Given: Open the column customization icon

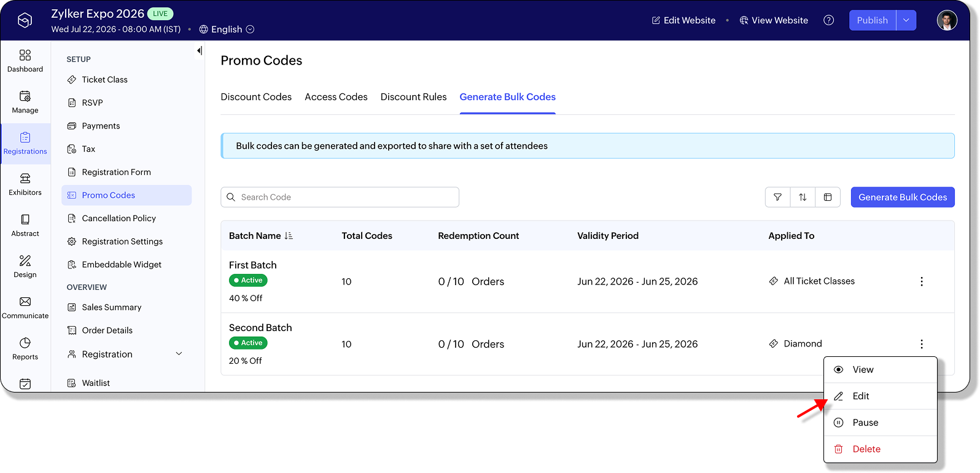Looking at the screenshot, I should (828, 197).
